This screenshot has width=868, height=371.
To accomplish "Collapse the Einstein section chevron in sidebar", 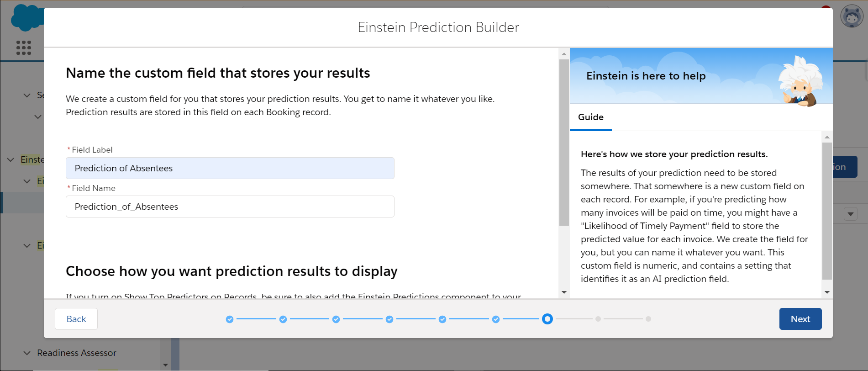I will coord(11,160).
